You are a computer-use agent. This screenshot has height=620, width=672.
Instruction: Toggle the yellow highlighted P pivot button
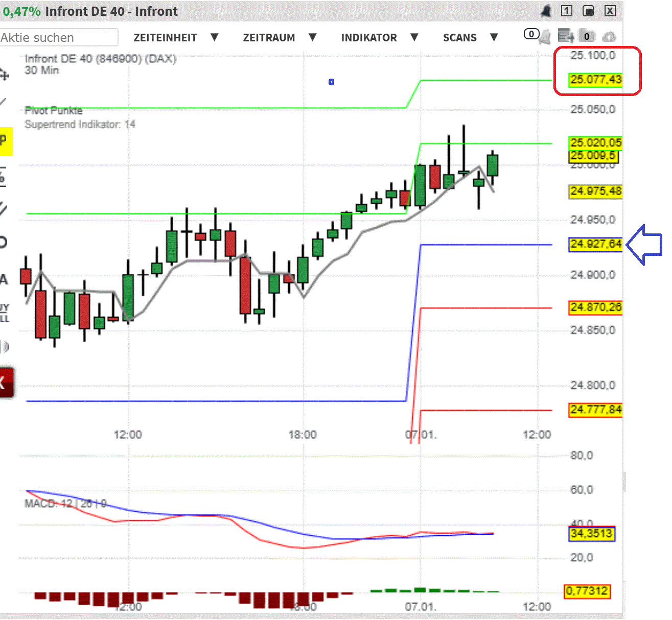pyautogui.click(x=5, y=141)
